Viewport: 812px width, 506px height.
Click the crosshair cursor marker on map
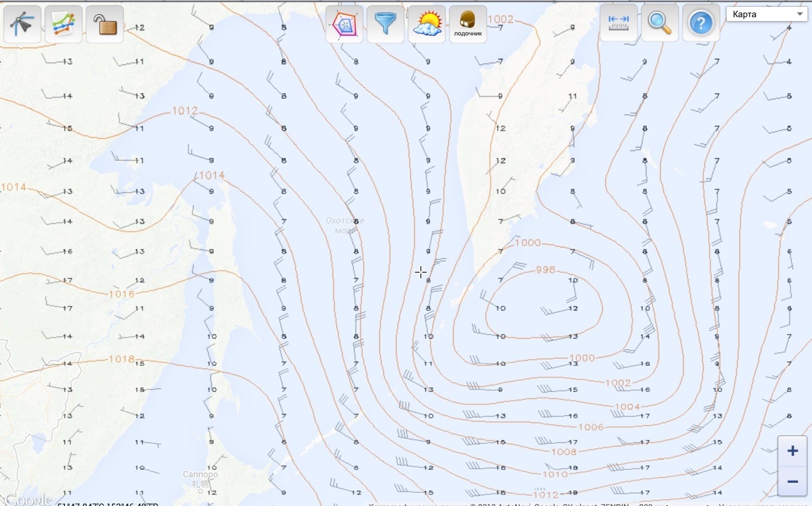point(420,272)
